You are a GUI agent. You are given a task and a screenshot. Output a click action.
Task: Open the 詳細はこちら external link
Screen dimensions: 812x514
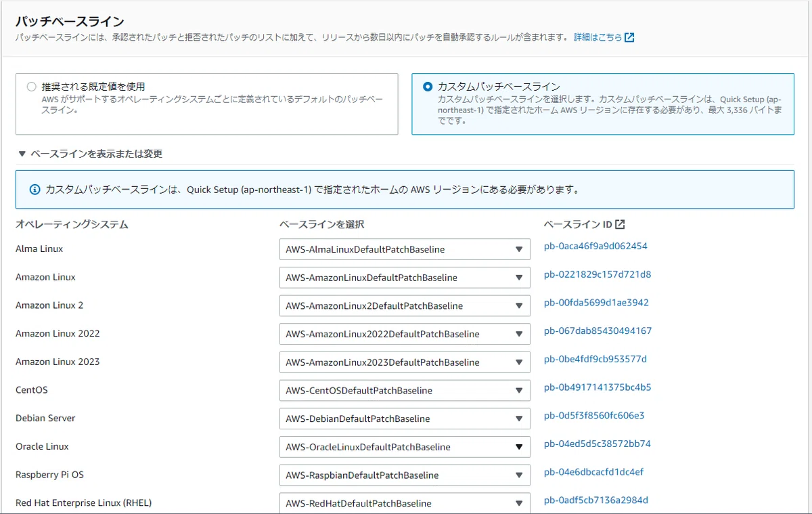coord(604,37)
